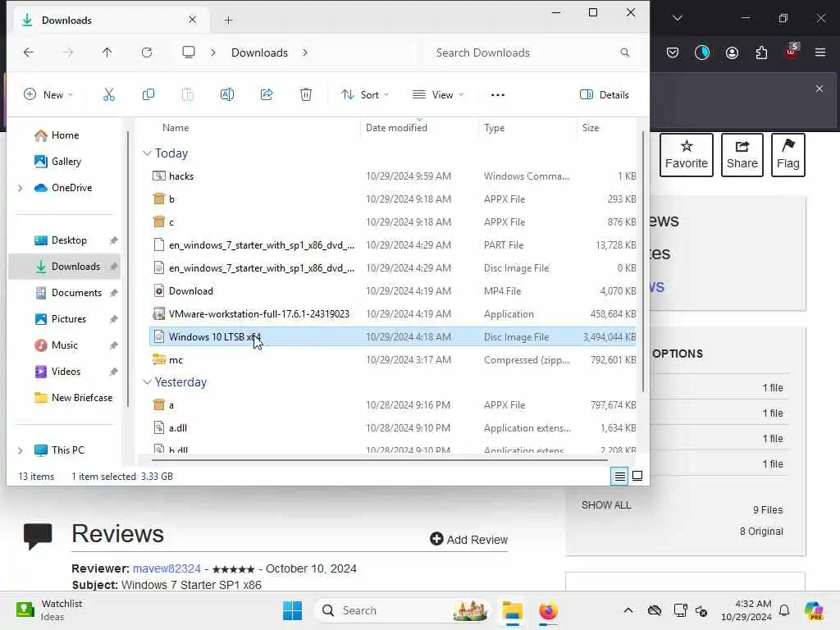Open the New dropdown menu

48,95
